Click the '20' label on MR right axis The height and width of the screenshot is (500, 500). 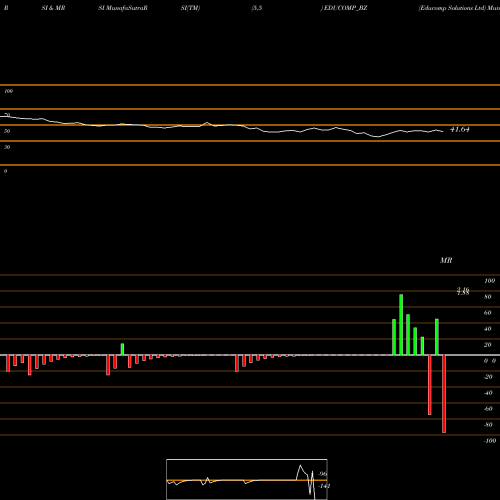[x=488, y=345]
